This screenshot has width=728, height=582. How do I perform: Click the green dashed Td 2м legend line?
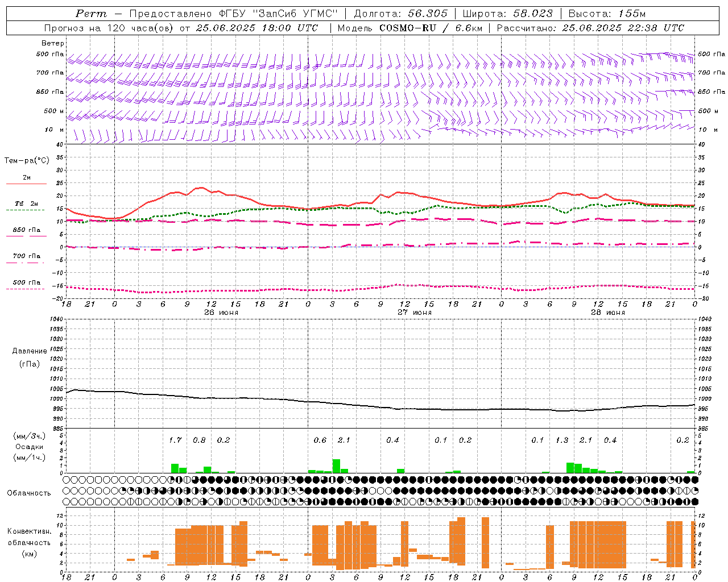25,210
